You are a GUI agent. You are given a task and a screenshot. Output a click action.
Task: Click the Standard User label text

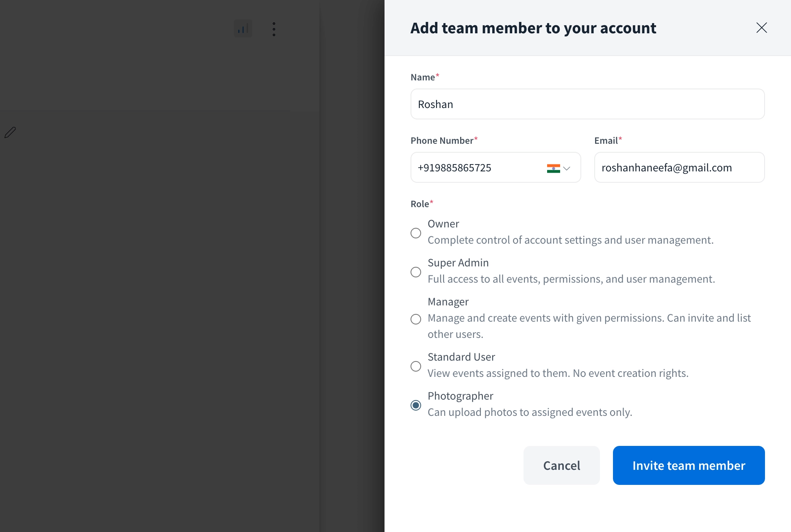click(461, 357)
